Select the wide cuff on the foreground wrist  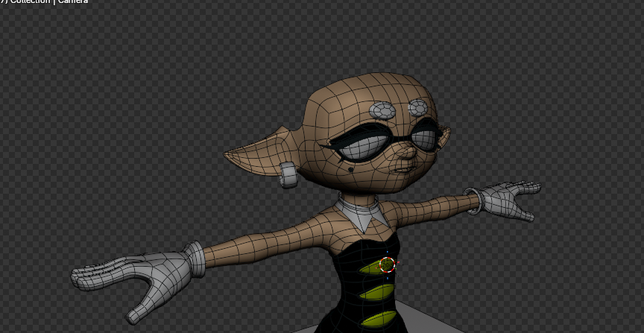[x=195, y=259]
